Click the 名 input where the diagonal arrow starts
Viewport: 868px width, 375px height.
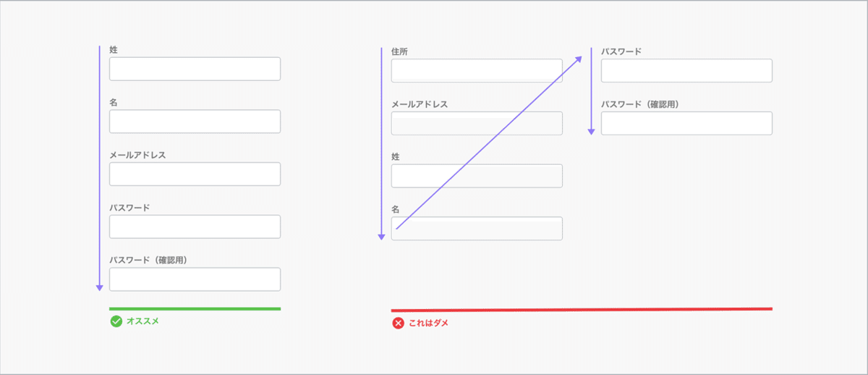[x=477, y=229]
